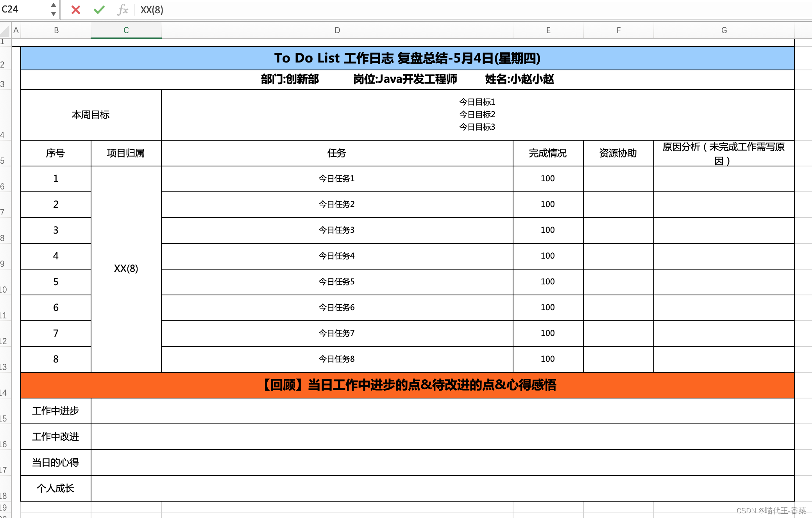Select the 今日任务3 cell

(337, 230)
